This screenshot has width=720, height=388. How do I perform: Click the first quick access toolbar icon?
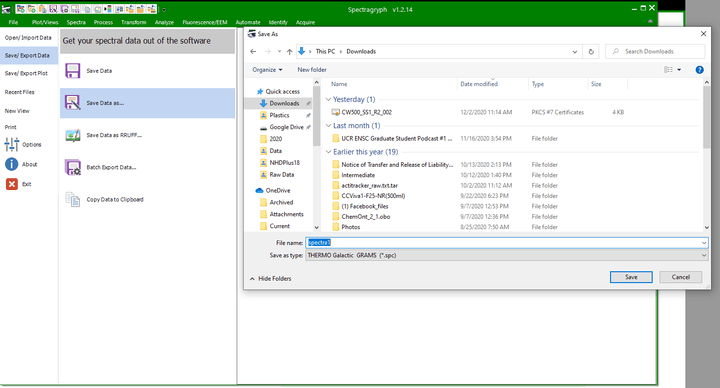coord(21,9)
